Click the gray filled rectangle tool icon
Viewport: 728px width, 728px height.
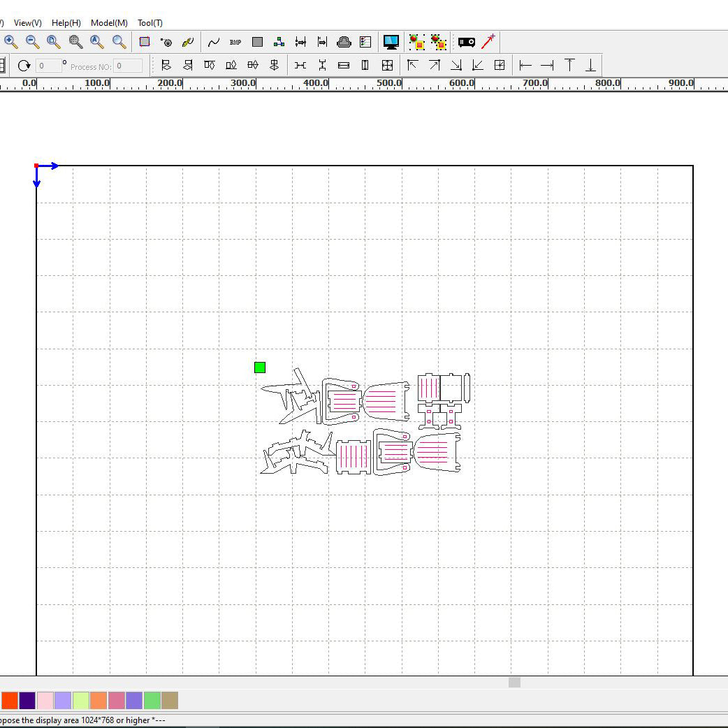257,42
